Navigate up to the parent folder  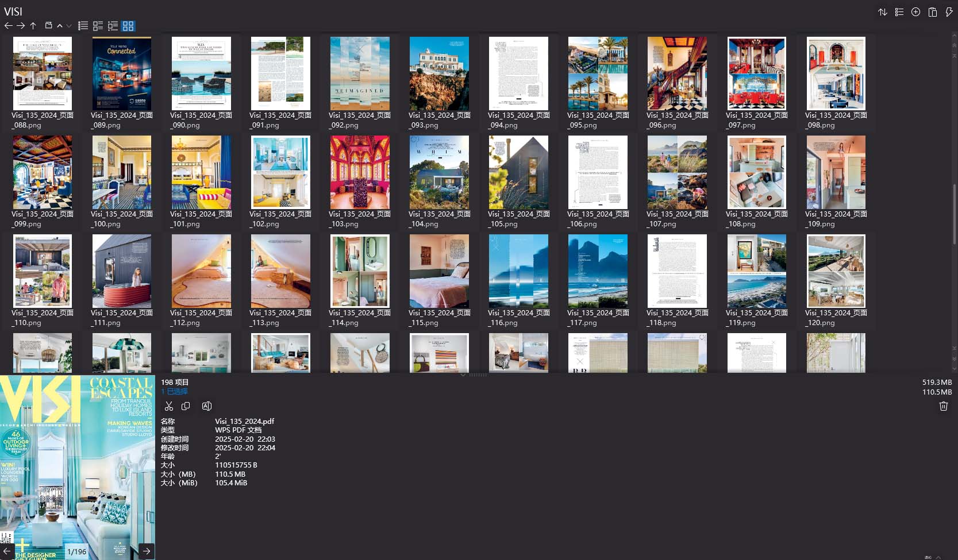coord(33,26)
